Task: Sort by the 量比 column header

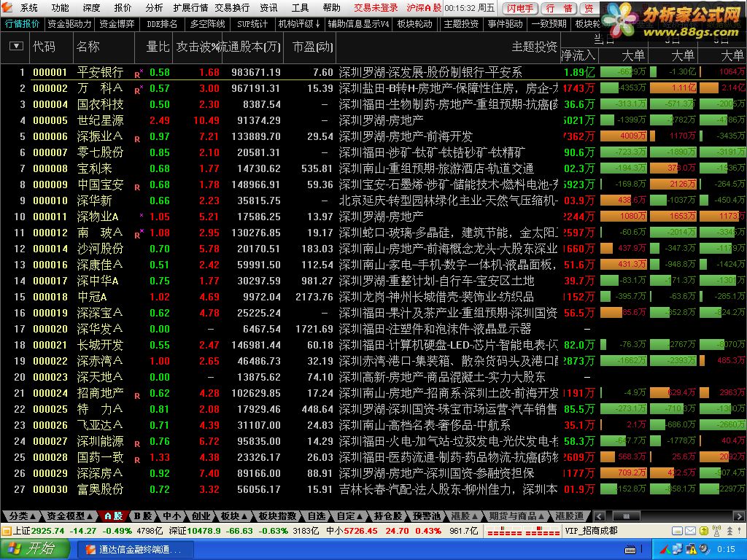Action: (x=158, y=46)
